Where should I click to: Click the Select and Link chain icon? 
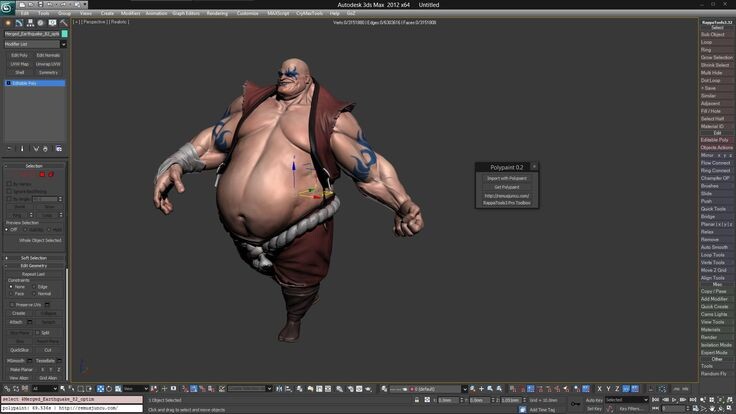point(7,389)
